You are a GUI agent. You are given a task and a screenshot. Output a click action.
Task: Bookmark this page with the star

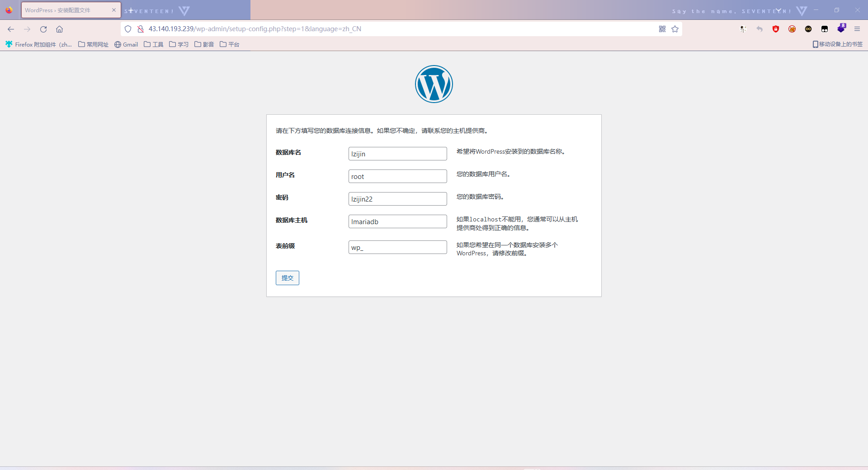coord(675,29)
